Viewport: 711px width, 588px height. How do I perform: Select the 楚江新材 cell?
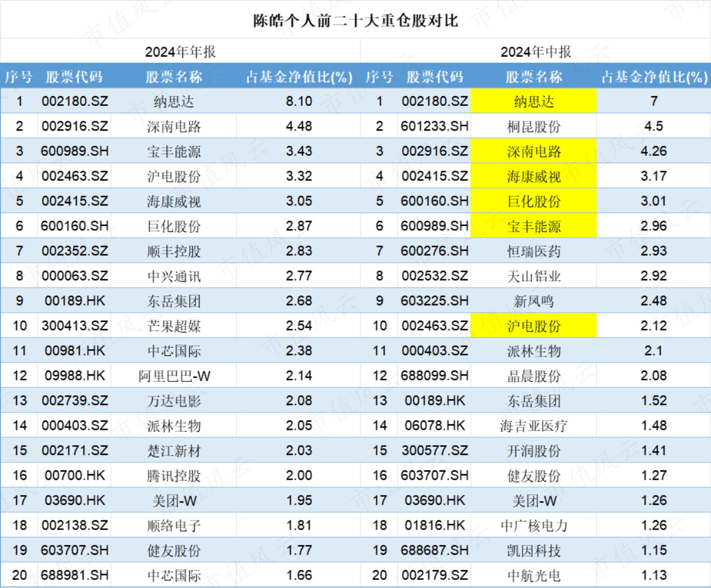174,451
